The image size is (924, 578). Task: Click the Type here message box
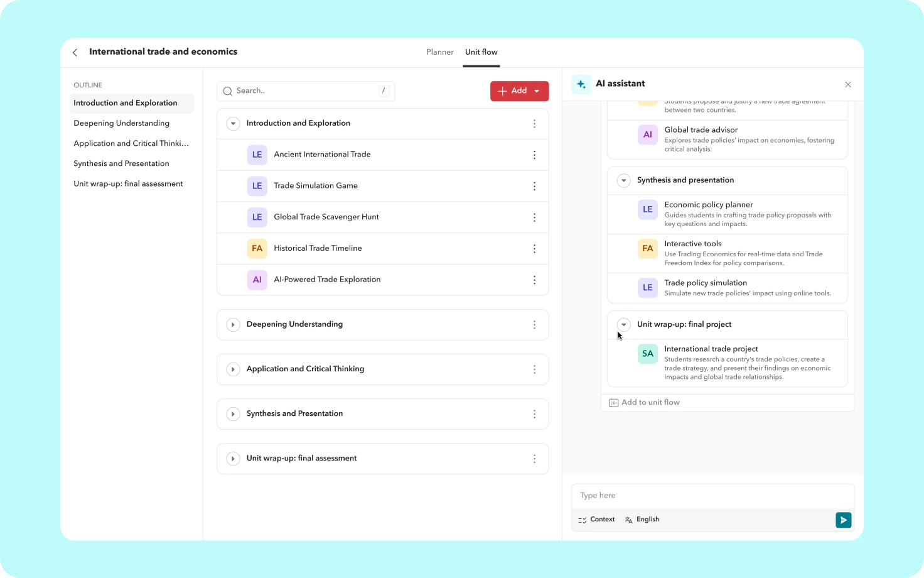pos(713,496)
